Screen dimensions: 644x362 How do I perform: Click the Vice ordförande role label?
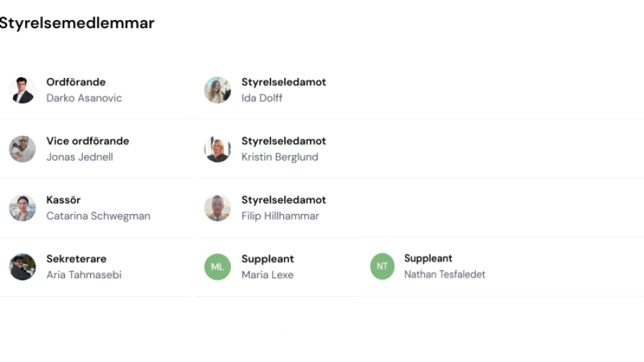87,141
